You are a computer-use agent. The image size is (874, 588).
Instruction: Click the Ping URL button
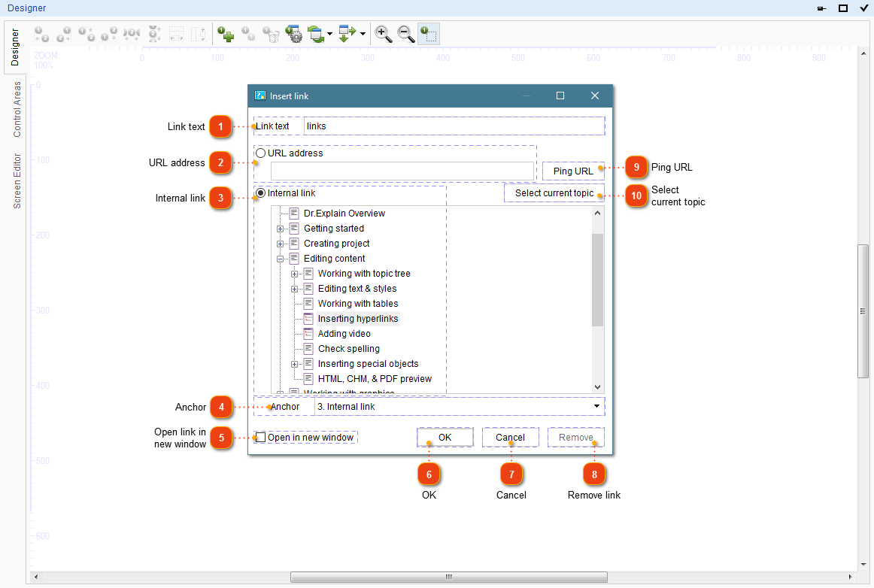coord(572,171)
